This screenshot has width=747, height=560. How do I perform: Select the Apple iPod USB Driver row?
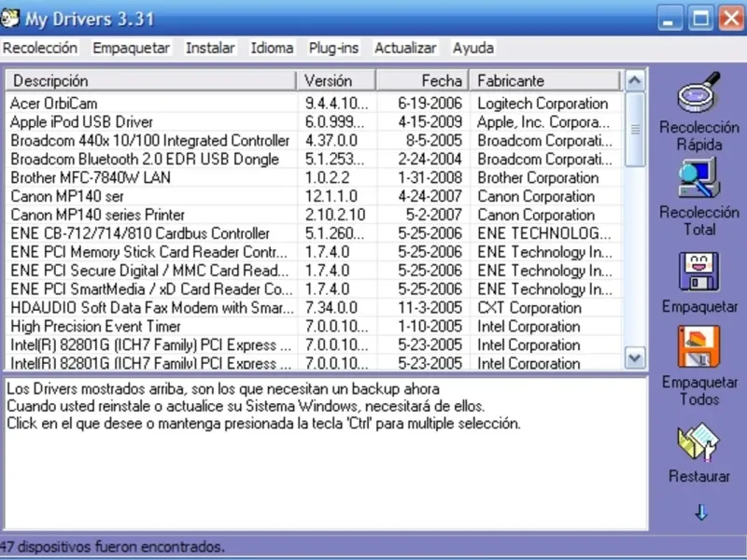pyautogui.click(x=315, y=122)
